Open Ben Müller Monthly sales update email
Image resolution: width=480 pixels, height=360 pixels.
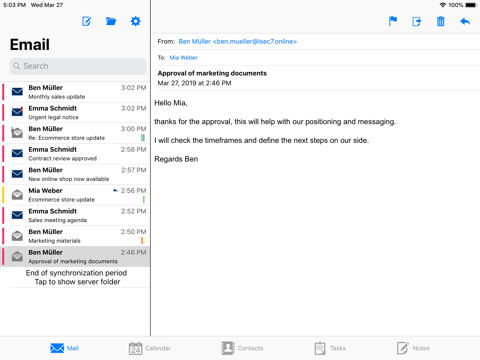(75, 92)
